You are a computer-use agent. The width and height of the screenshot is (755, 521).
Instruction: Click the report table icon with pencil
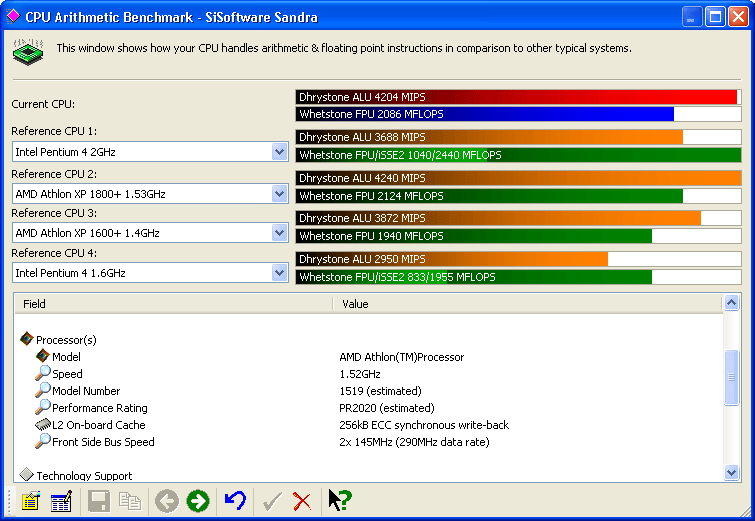[61, 501]
